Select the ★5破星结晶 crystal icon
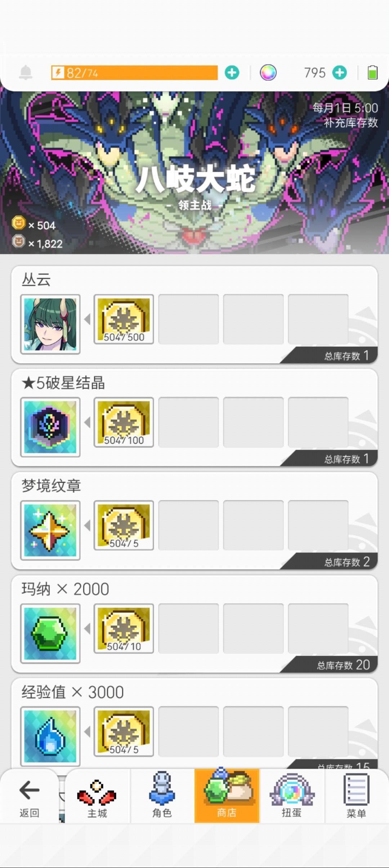Image resolution: width=389 pixels, height=868 pixels. click(50, 428)
